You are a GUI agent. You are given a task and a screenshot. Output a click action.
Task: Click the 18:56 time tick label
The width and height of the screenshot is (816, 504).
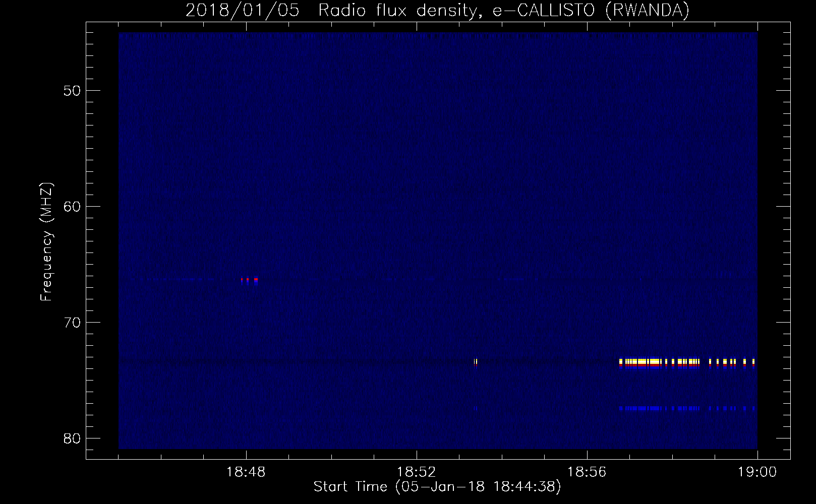pyautogui.click(x=587, y=472)
